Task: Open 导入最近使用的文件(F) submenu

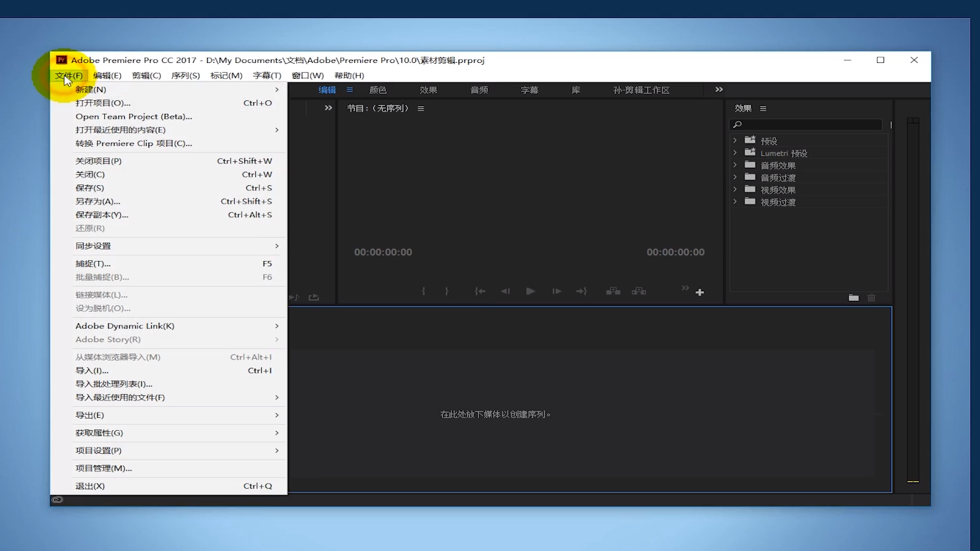Action: pyautogui.click(x=168, y=397)
